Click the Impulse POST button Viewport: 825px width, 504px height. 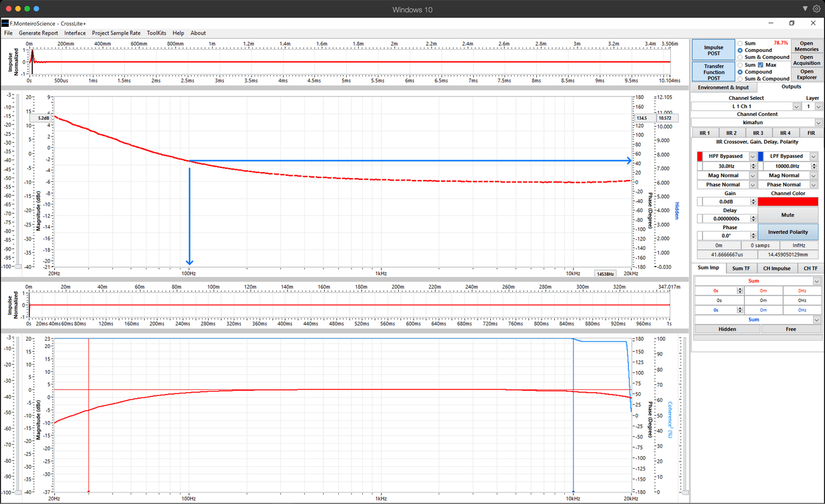tap(713, 50)
